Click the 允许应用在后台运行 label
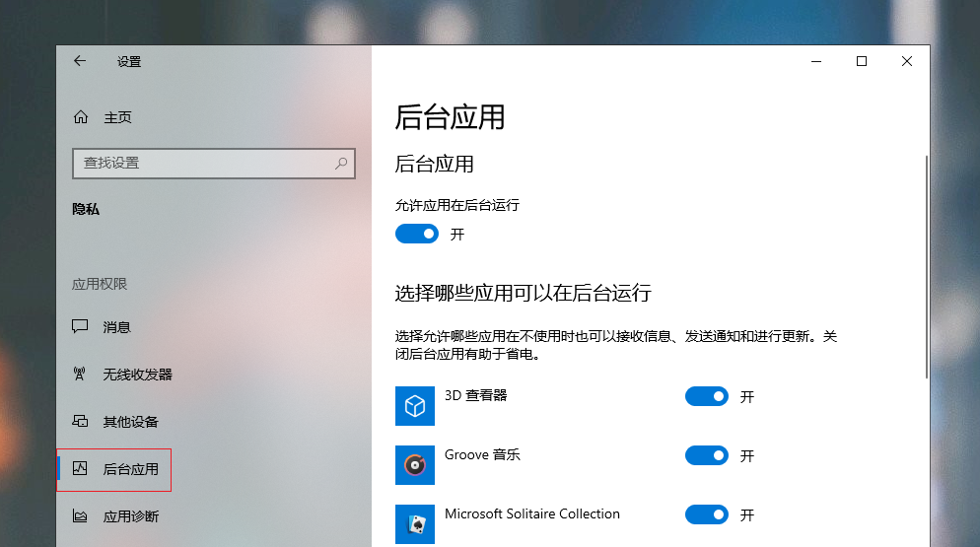 [456, 205]
